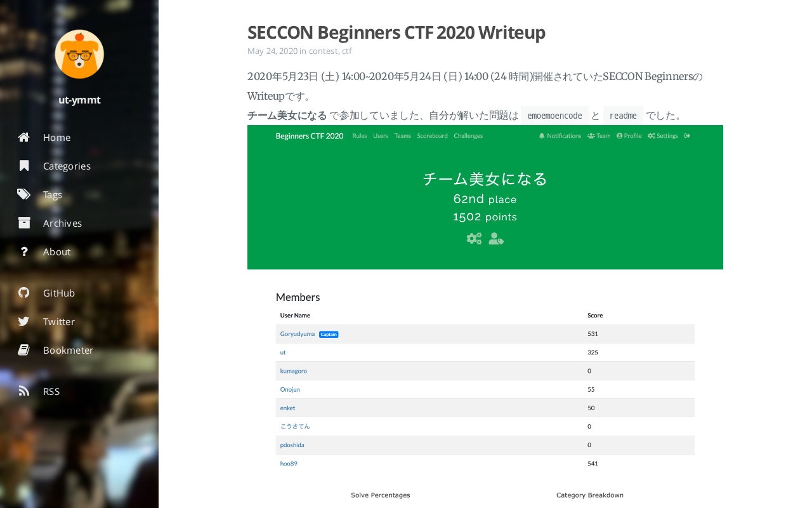Click the About question mark icon
Screen dimensions: 812x508
[24, 251]
